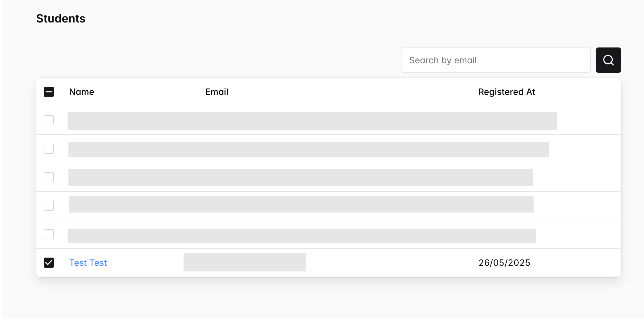Check the checkbox in the second student row

(49, 149)
